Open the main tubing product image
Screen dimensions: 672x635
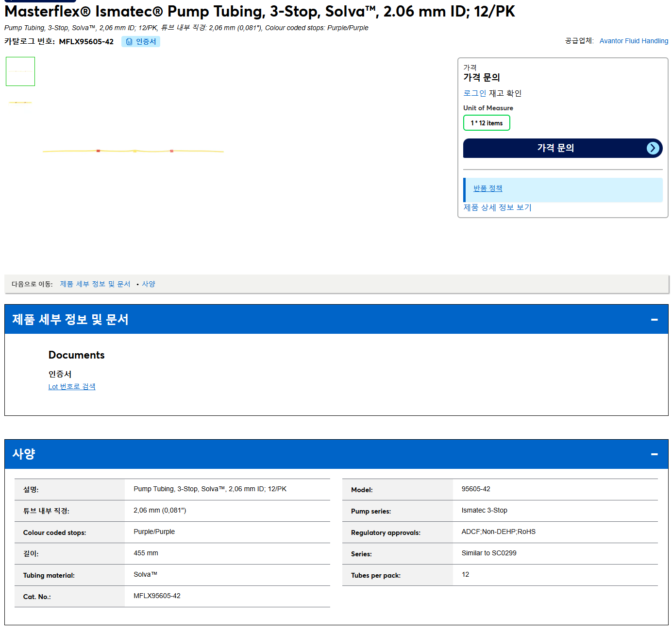(133, 151)
